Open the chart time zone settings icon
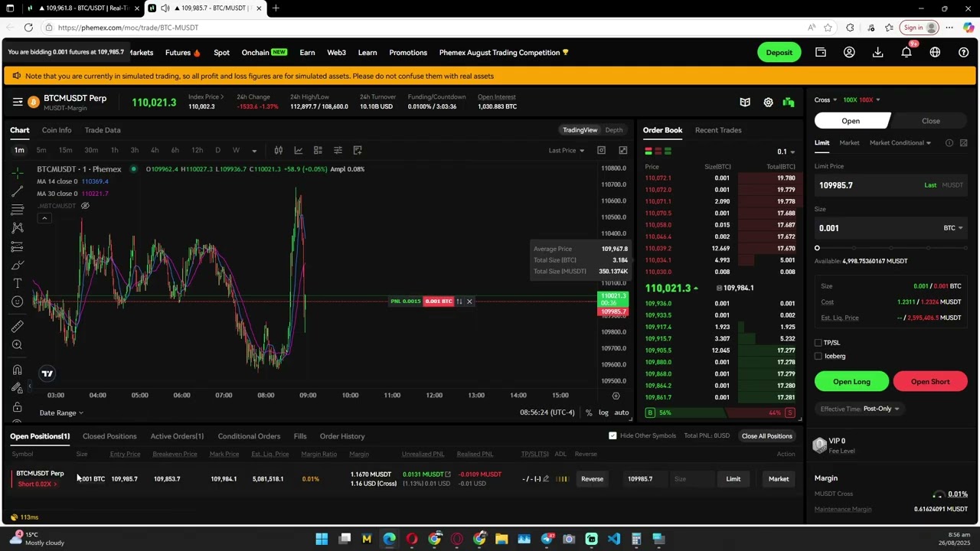Viewport: 980px width, 551px height. [x=616, y=396]
